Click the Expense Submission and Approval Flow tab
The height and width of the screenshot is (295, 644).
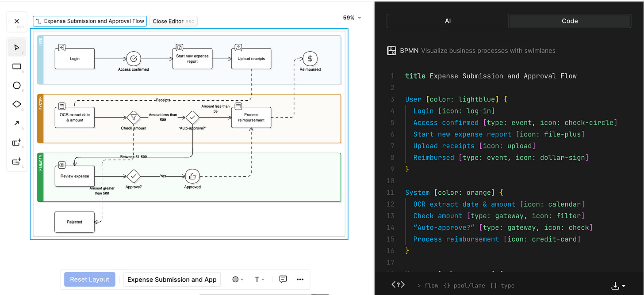90,21
